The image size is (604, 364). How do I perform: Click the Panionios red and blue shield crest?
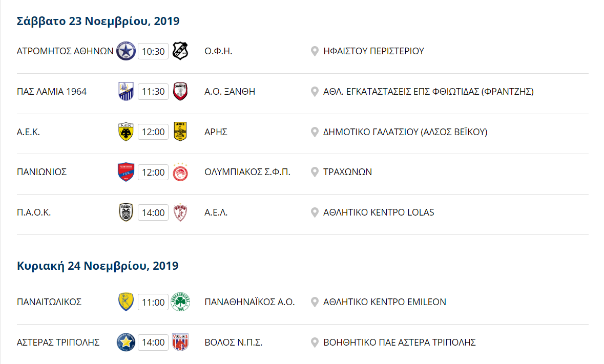pos(126,172)
